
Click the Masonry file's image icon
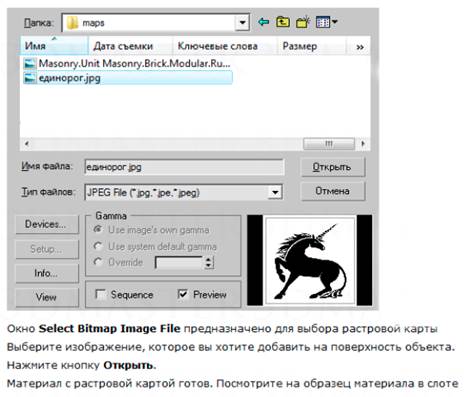pyautogui.click(x=30, y=63)
